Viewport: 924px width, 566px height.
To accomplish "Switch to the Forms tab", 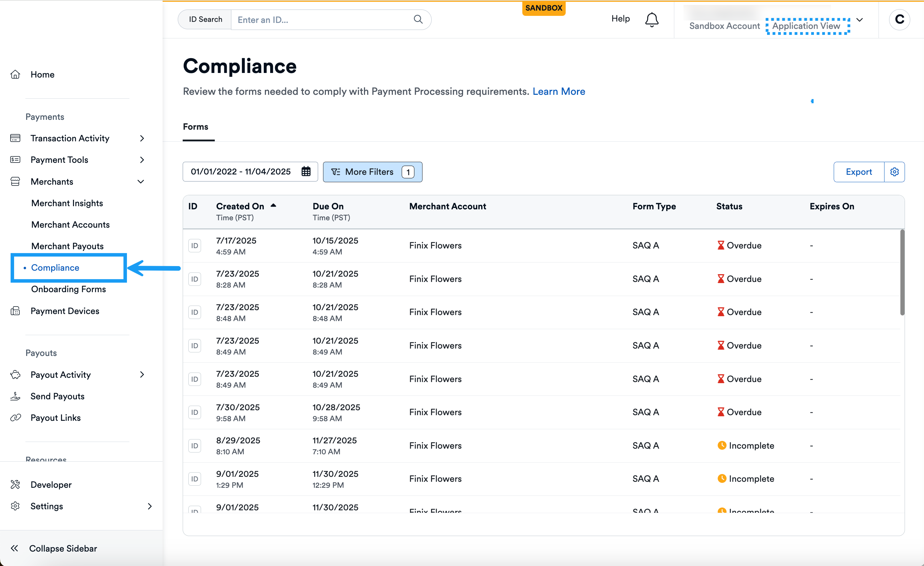I will (x=195, y=127).
